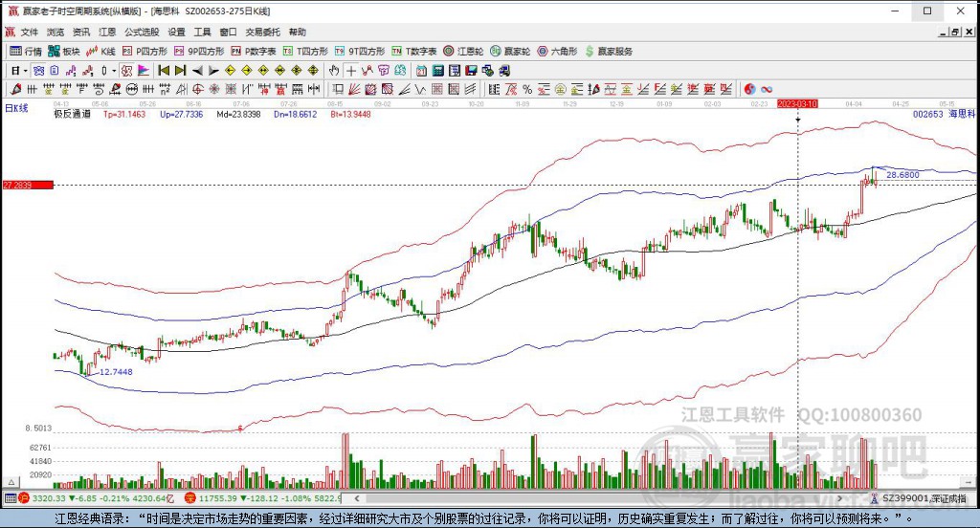Viewport: 980px width, 528px height.
Task: Open the calculator icon
Action: (x=438, y=71)
